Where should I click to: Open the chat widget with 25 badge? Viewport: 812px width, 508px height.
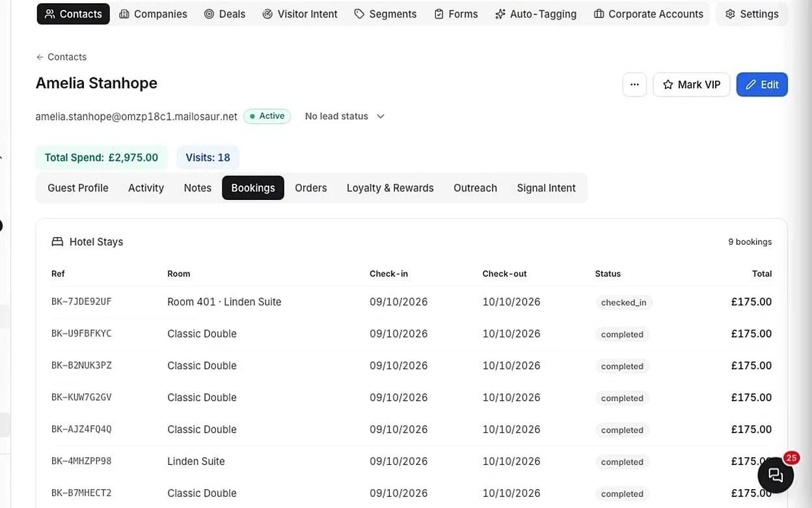pos(776,475)
